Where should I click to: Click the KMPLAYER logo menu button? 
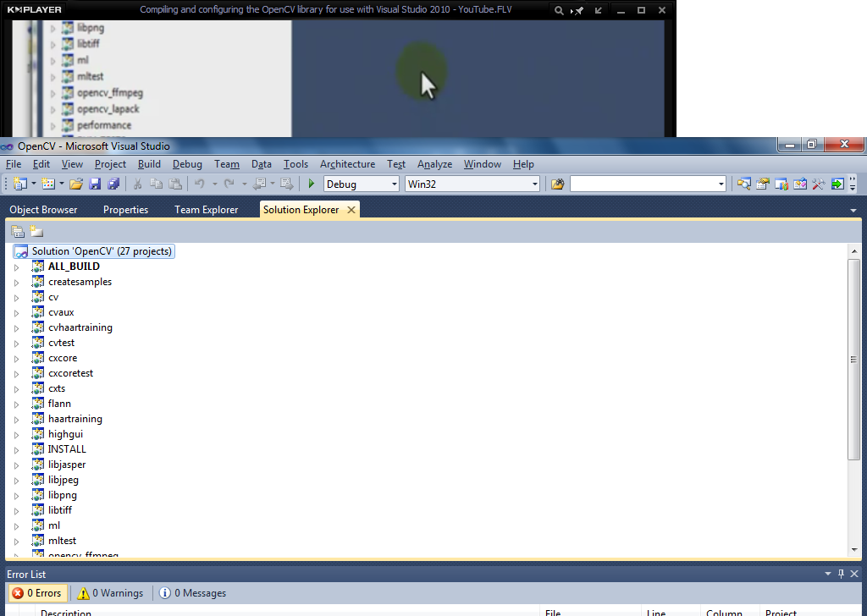click(x=34, y=10)
